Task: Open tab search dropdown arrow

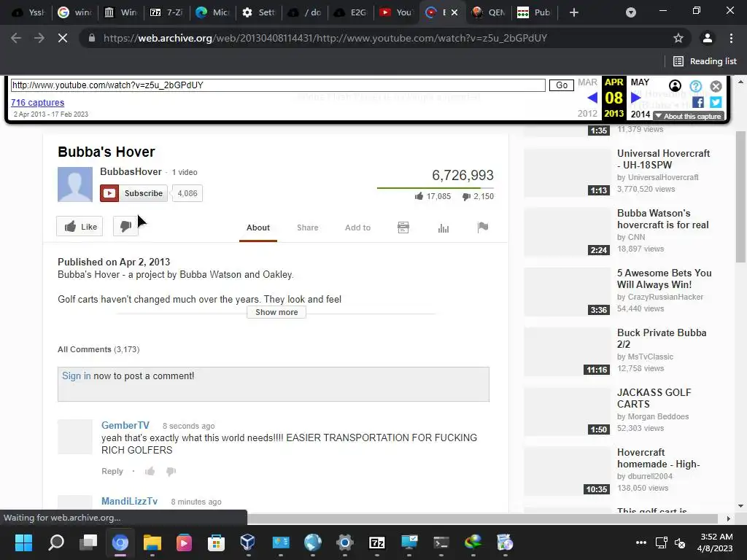Action: (631, 12)
